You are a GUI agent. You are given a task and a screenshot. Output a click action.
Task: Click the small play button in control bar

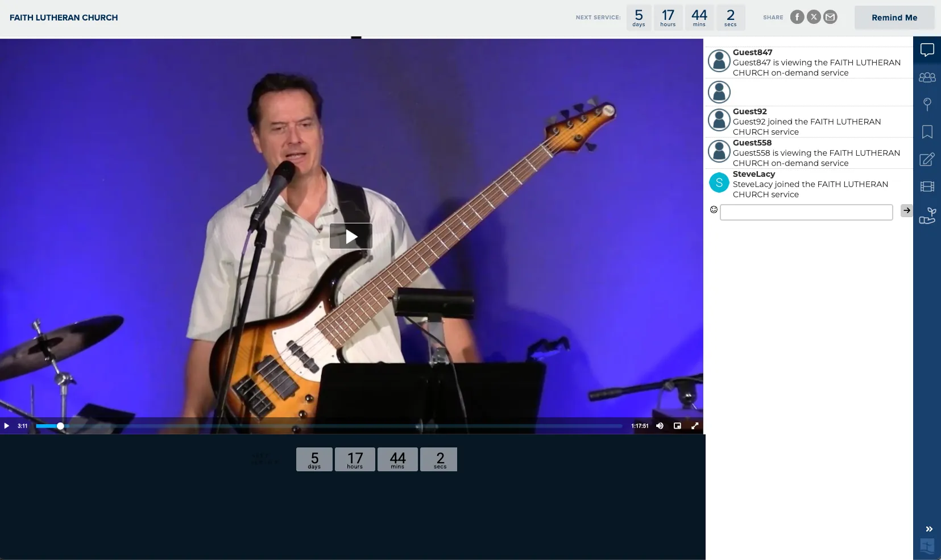tap(7, 426)
